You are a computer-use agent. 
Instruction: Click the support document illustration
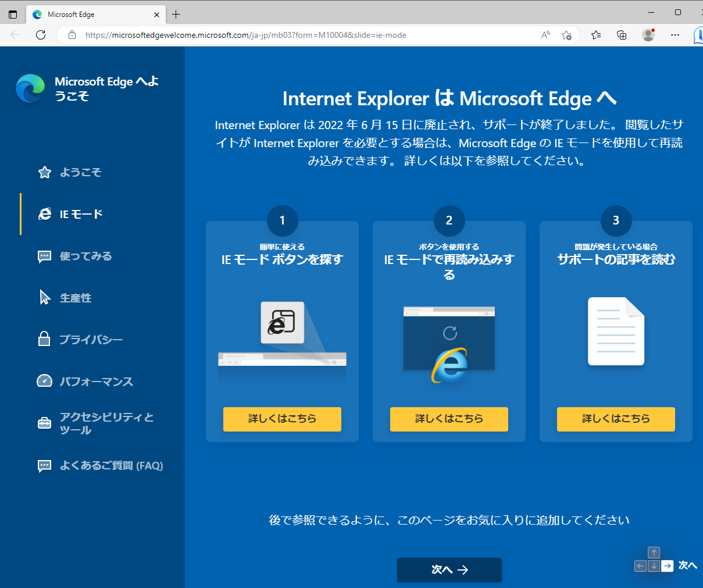point(616,332)
